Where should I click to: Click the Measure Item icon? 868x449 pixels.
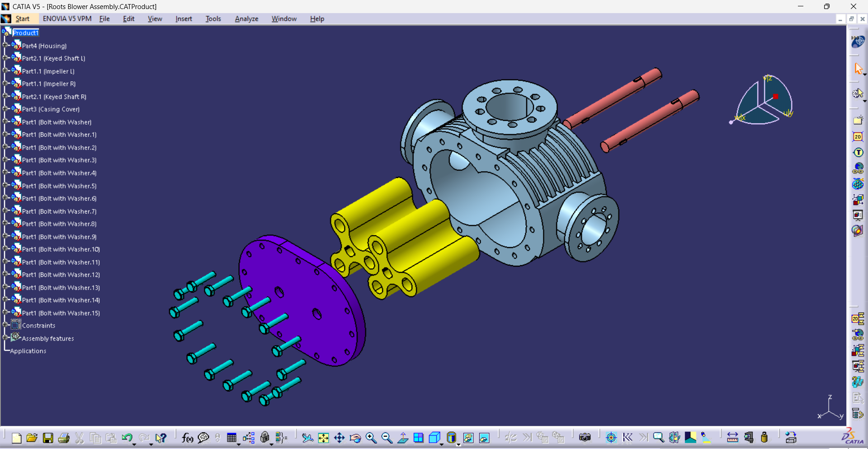(749, 438)
